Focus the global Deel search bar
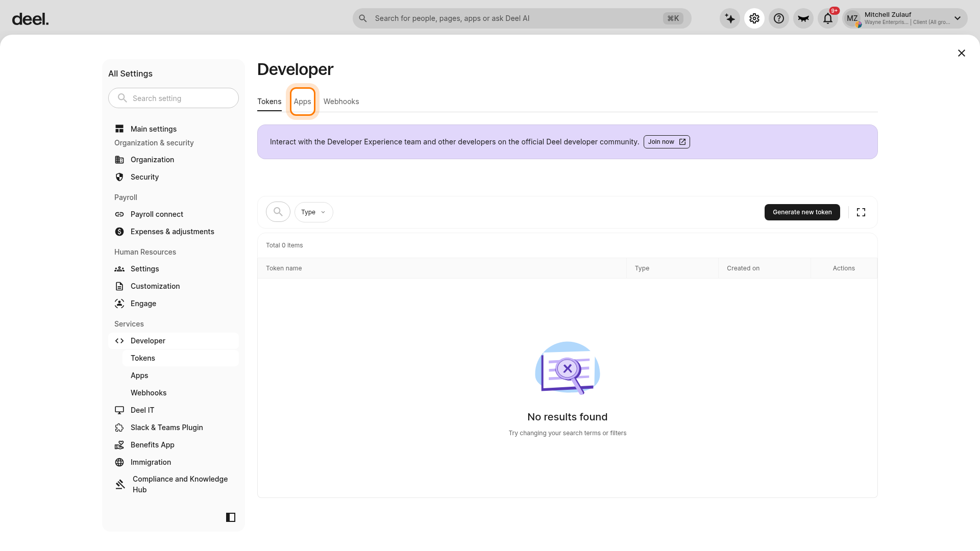 coord(522,18)
